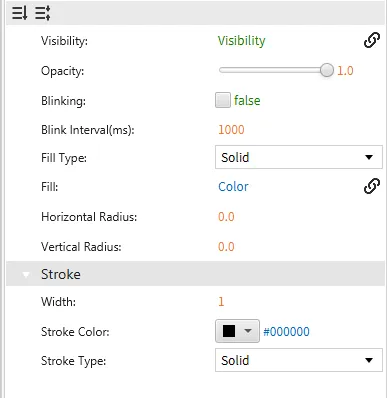Click the Vertical Radius value 0.0
Image resolution: width=387 pixels, height=398 pixels.
point(226,247)
